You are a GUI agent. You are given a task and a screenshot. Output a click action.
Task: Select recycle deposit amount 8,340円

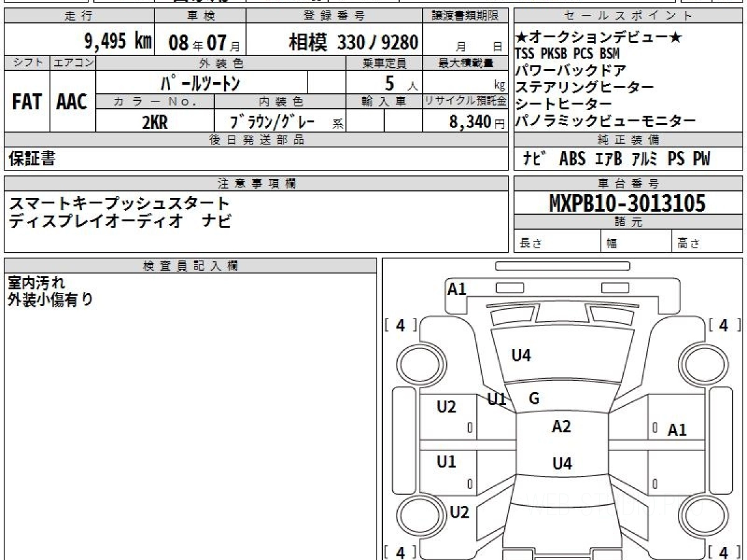click(x=477, y=122)
